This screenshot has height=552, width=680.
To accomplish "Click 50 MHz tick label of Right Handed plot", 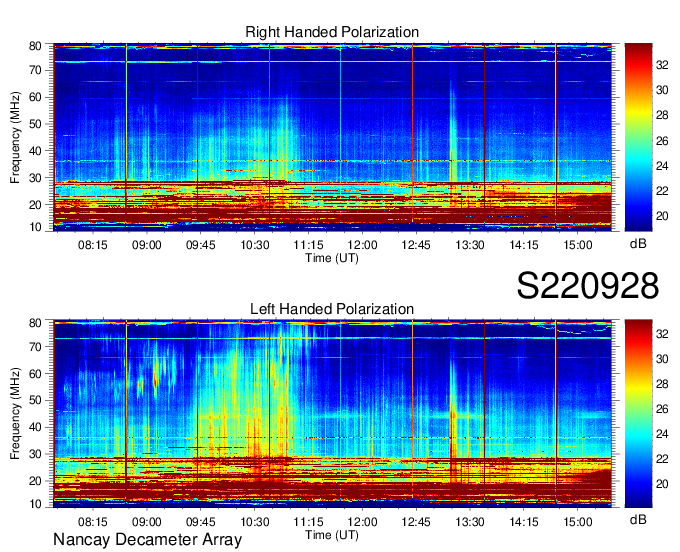I will [35, 124].
